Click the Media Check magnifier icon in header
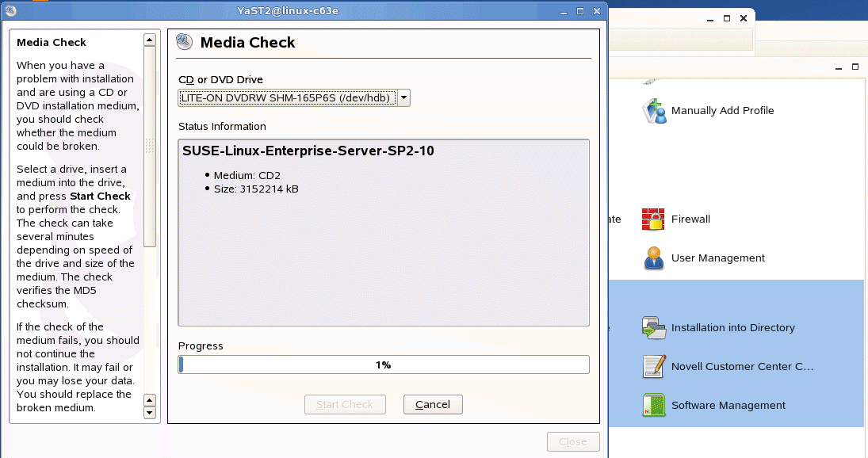 pyautogui.click(x=185, y=42)
